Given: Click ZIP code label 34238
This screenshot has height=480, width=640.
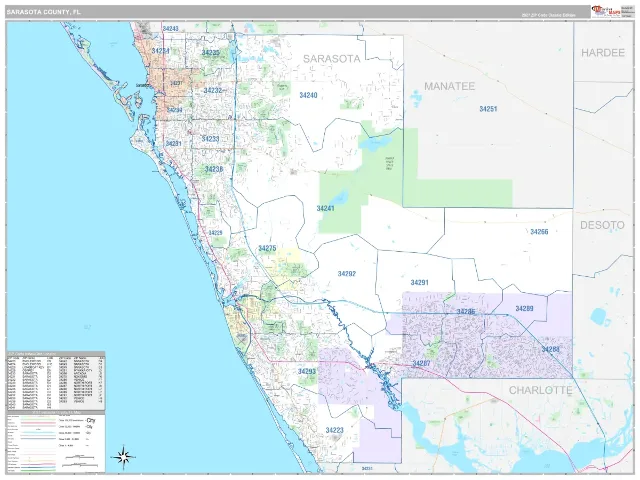Looking at the screenshot, I should 214,169.
